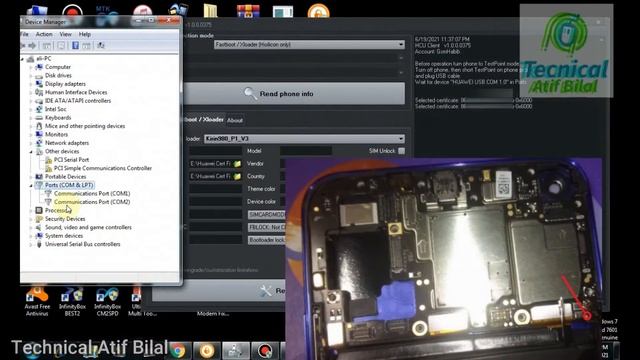The image size is (640, 360).
Task: Toggle the SIM Unlock checkbox
Action: point(402,151)
